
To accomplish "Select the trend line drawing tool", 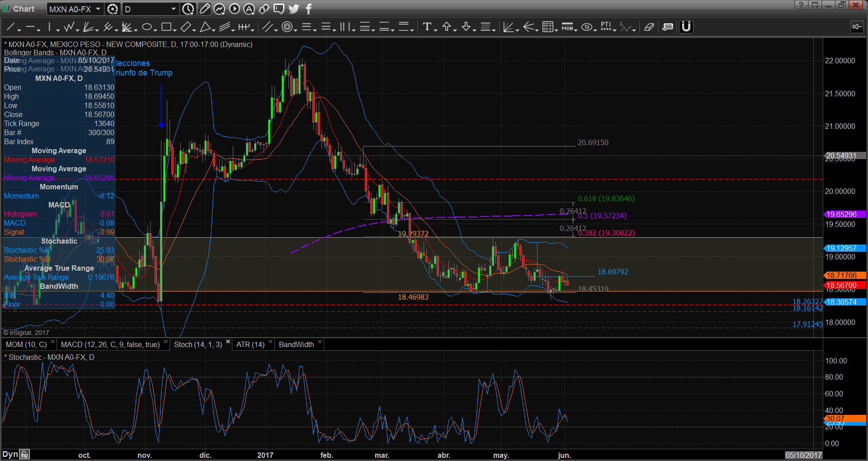I will click(10, 27).
